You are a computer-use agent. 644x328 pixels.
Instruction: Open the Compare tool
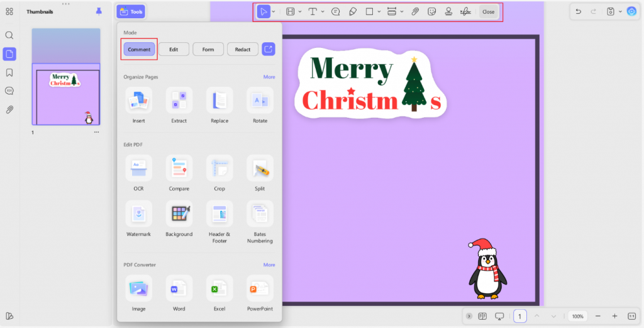[x=179, y=173]
